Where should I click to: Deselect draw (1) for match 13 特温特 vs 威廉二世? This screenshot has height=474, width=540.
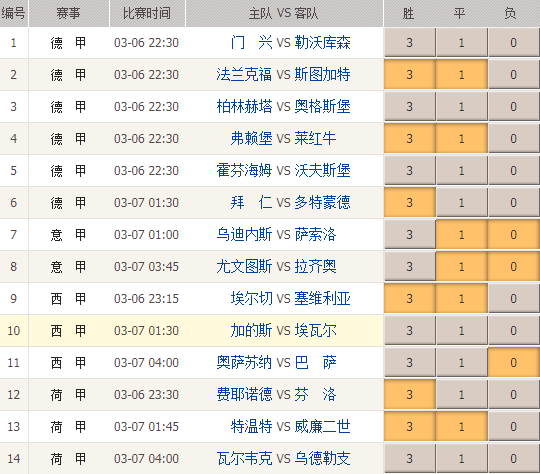(462, 426)
